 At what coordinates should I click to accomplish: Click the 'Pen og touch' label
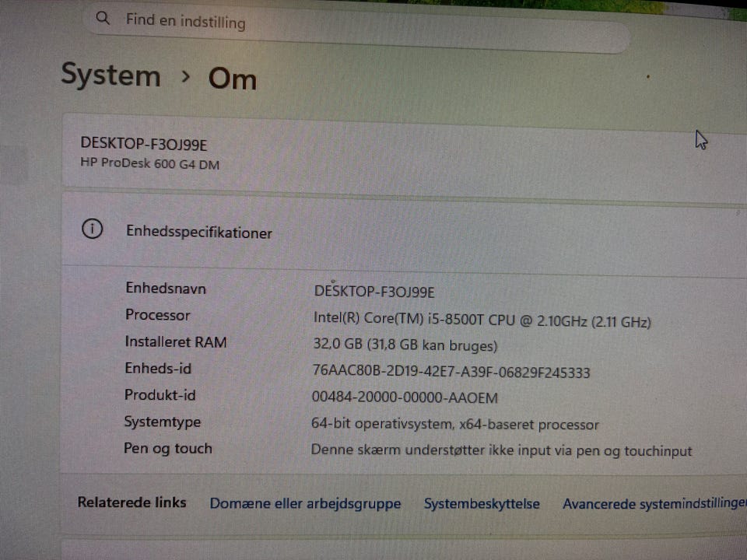(168, 449)
